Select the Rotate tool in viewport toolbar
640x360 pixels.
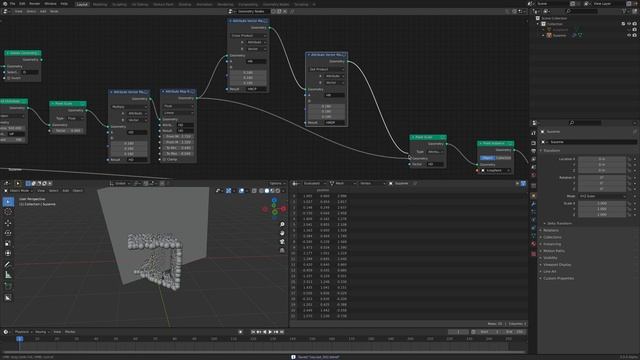pos(8,233)
